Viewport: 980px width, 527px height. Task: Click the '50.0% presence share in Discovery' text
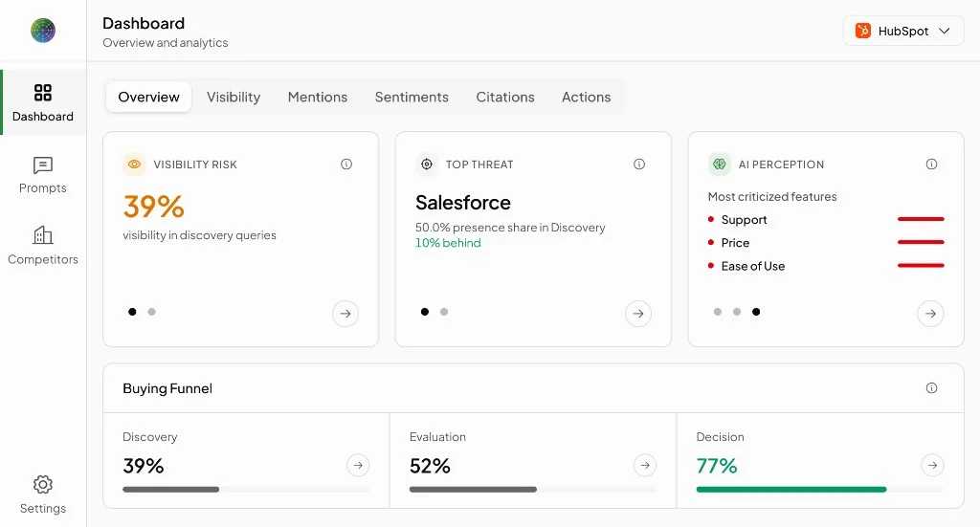coord(511,228)
